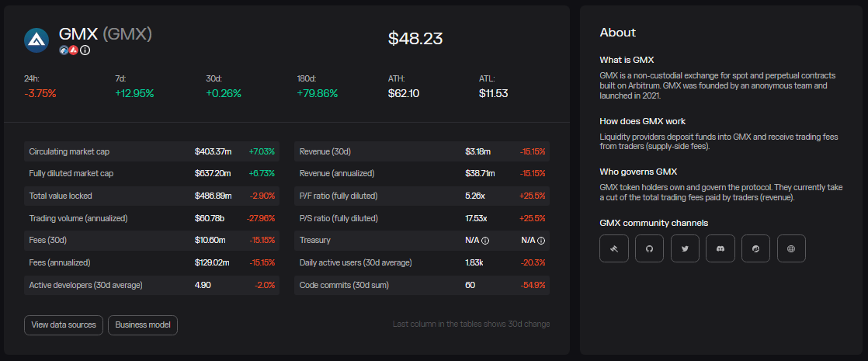Click the Trading volume (annualized) label
Image resolution: width=868 pixels, height=361 pixels.
coord(78,218)
